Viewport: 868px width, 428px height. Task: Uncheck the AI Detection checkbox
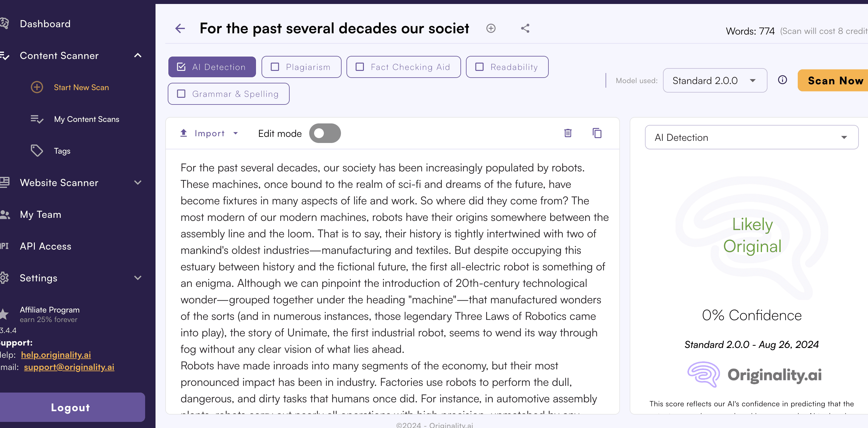click(181, 67)
